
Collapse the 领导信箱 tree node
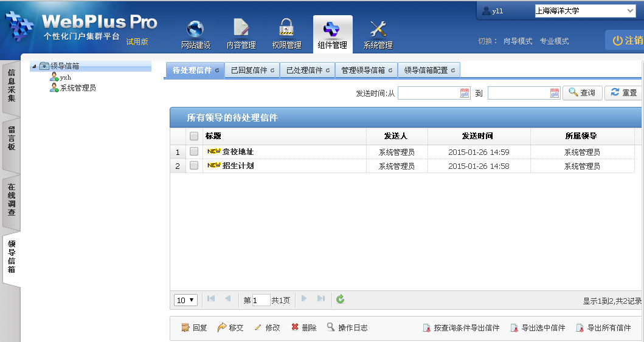pyautogui.click(x=33, y=66)
